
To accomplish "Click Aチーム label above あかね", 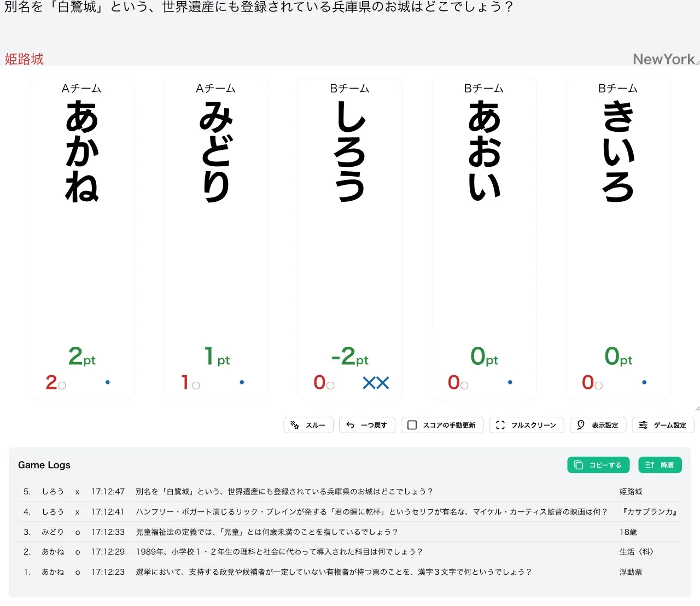I will [x=81, y=89].
